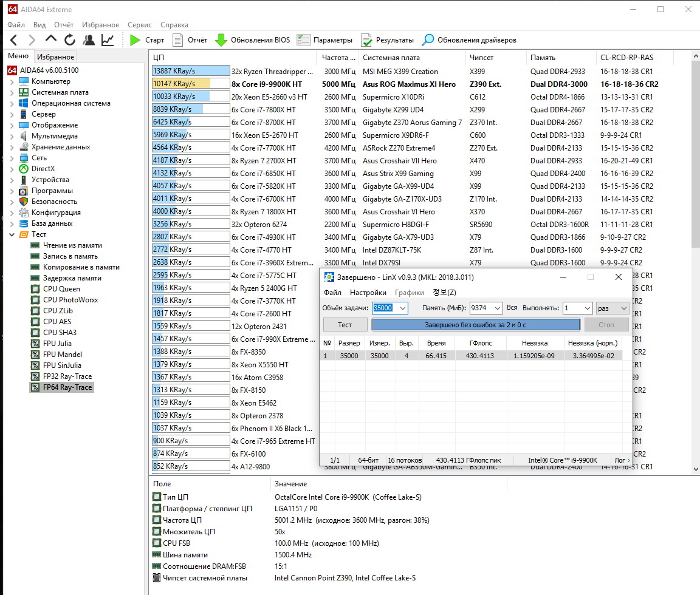Collapse the Тест tree node
The height and width of the screenshot is (595, 700).
(12, 234)
